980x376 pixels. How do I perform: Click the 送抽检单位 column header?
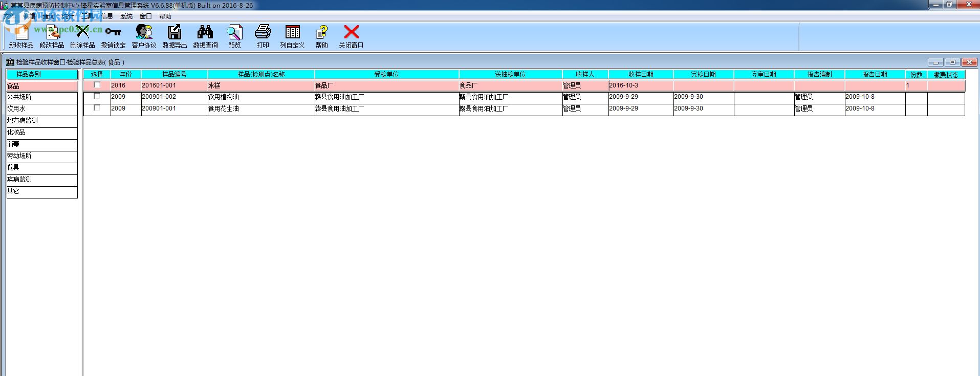(x=510, y=75)
